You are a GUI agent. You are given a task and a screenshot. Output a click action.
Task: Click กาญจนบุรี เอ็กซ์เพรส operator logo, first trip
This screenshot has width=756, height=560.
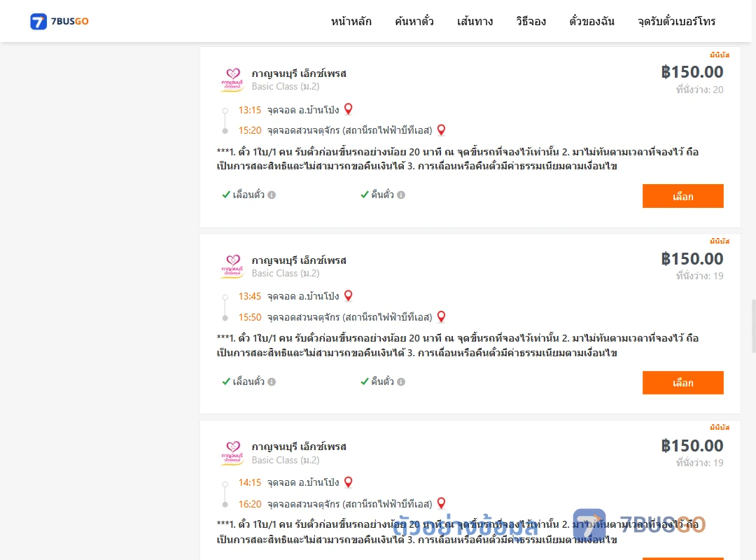(232, 80)
